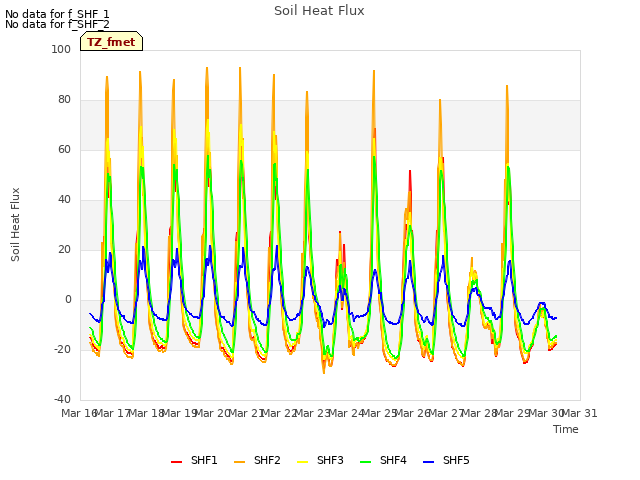This screenshot has height=480, width=640.
Task: Click the yellow SHF3 legend swatch
Action: pyautogui.click(x=302, y=462)
